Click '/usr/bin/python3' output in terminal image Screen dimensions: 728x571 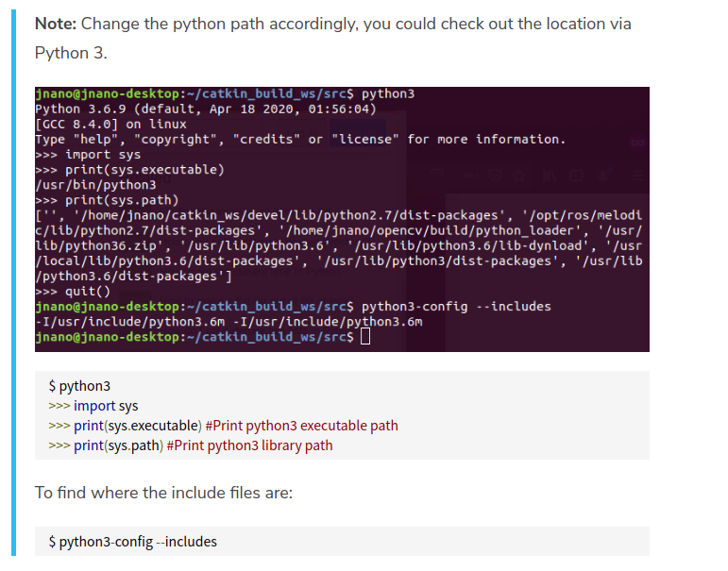[x=95, y=185]
